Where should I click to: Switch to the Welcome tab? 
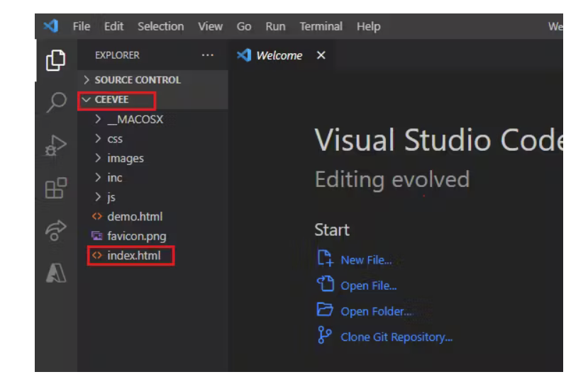pyautogui.click(x=278, y=55)
